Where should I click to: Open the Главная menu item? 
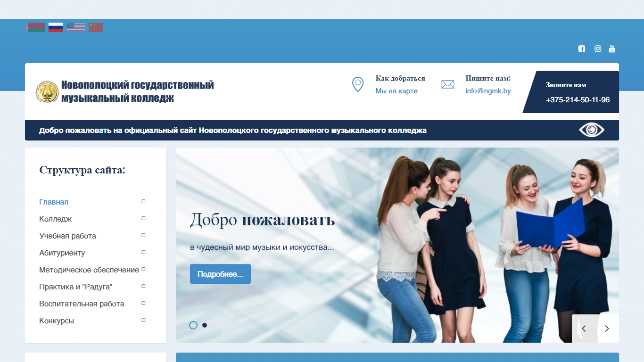(x=54, y=202)
